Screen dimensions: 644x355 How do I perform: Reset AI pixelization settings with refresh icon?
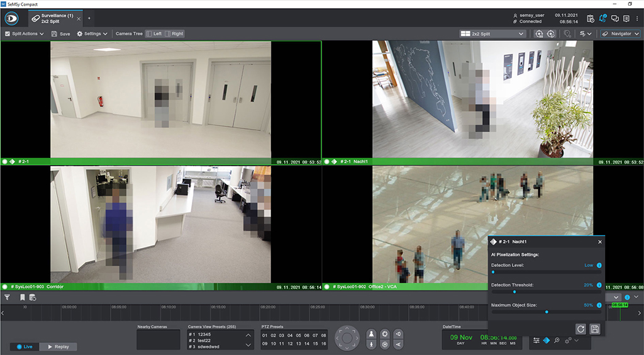coord(580,329)
